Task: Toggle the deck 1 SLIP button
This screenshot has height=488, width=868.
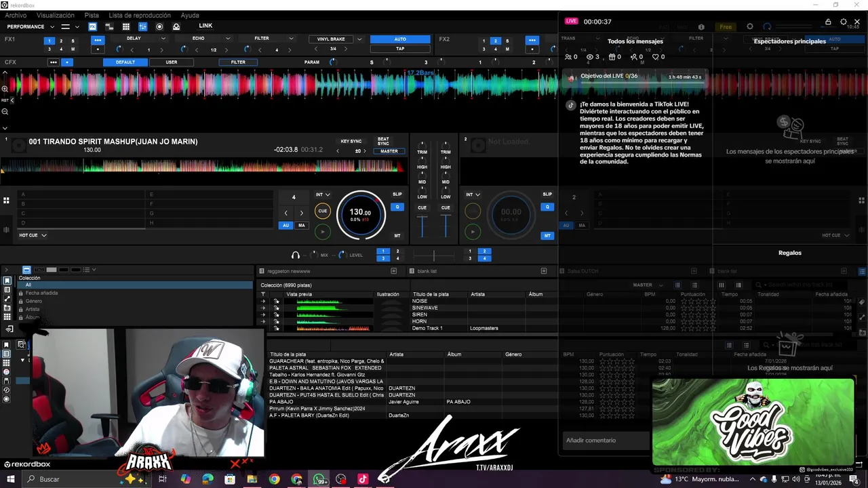Action: (x=397, y=195)
